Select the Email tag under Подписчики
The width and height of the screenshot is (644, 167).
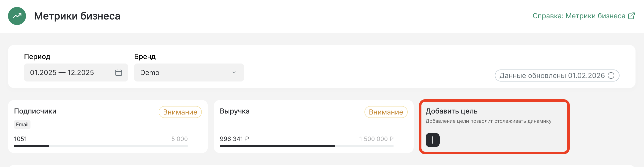tap(22, 124)
